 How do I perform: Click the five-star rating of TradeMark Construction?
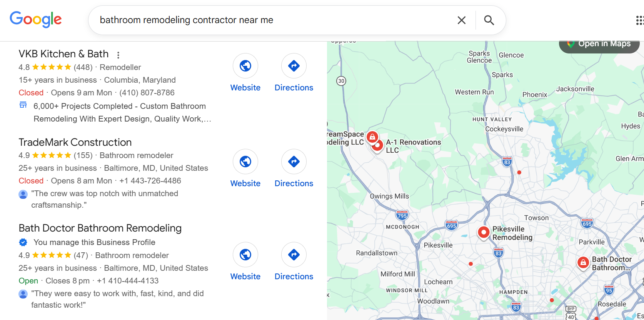pyautogui.click(x=52, y=155)
